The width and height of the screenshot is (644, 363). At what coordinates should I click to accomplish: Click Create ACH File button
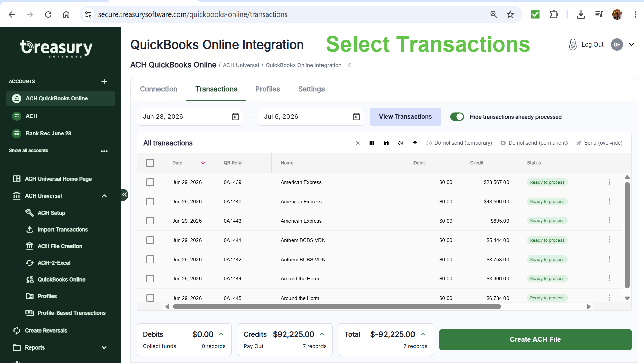point(535,339)
